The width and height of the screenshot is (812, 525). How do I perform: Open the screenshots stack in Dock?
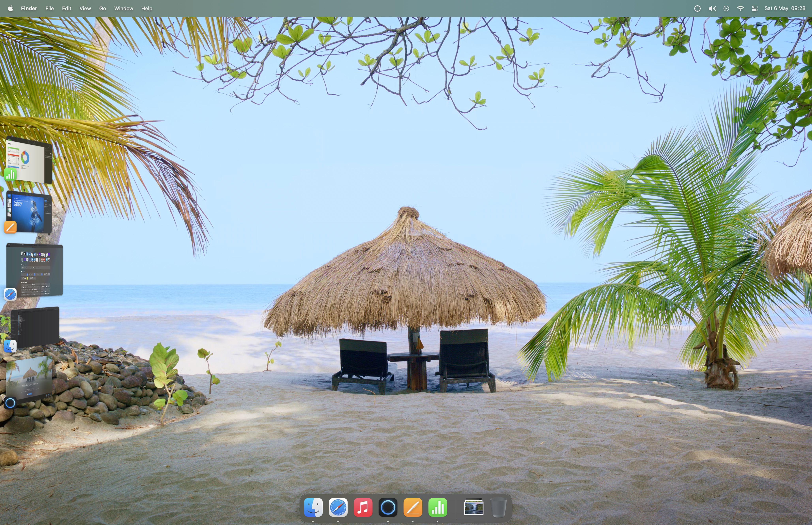click(x=474, y=508)
